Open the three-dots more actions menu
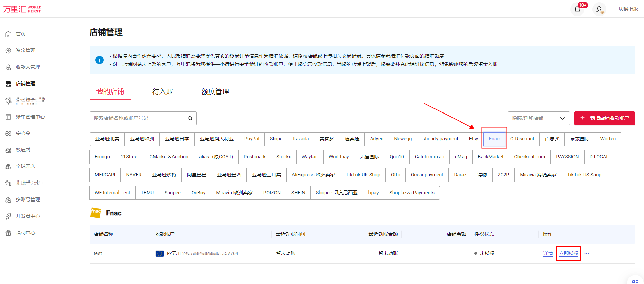 (x=587, y=253)
